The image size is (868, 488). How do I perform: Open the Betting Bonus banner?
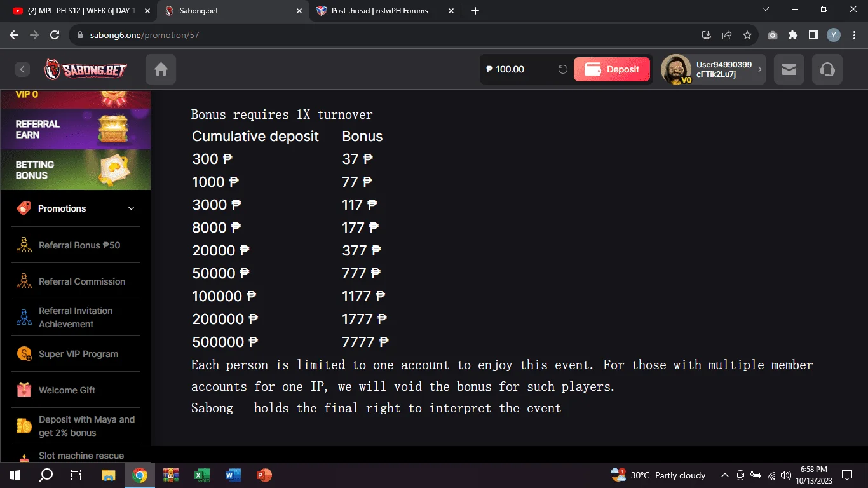click(76, 170)
